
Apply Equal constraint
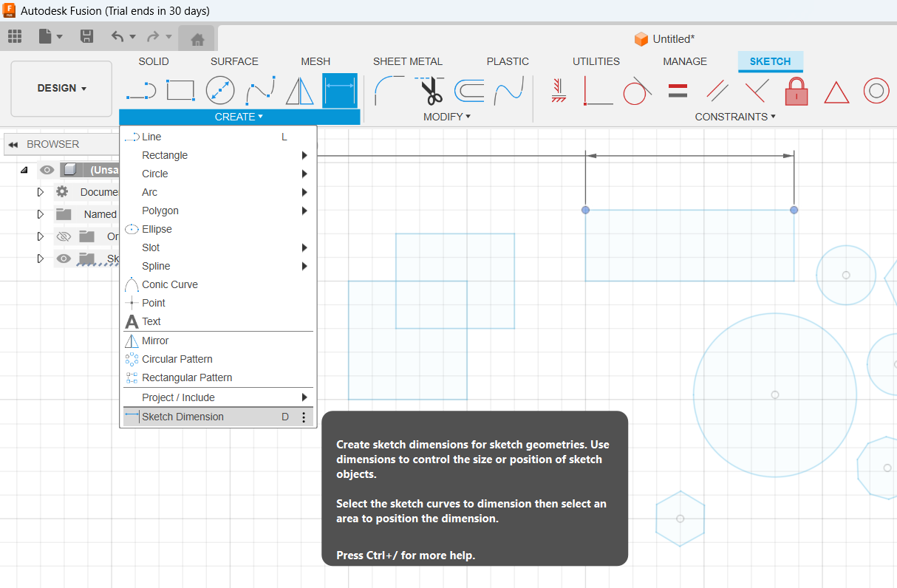(678, 91)
